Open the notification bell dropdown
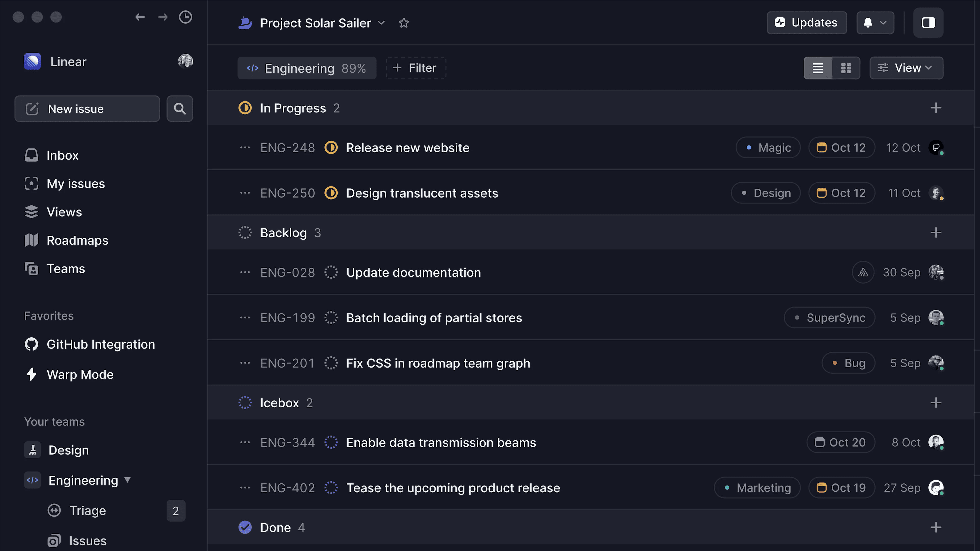 [x=875, y=23]
